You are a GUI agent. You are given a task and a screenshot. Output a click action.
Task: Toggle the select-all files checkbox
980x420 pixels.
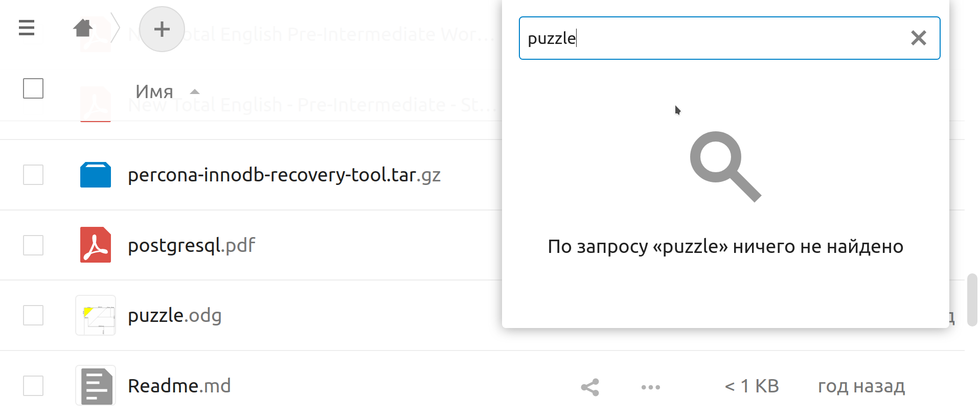pos(33,88)
